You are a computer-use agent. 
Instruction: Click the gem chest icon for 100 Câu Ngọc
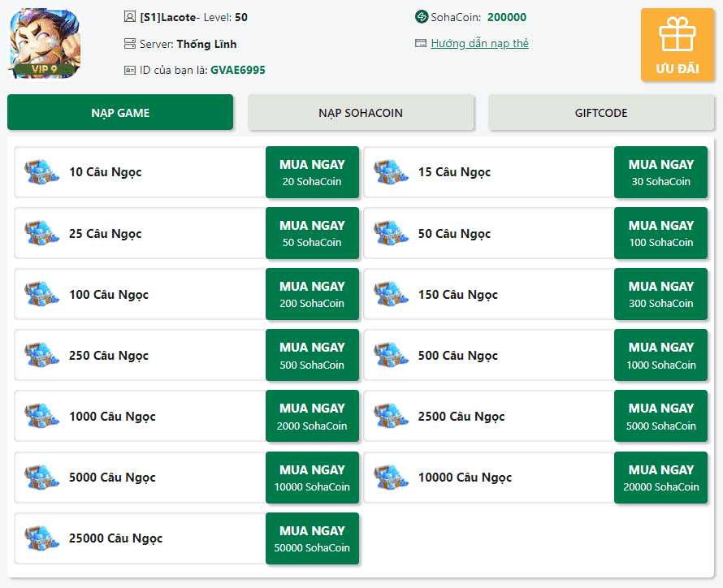pos(41,294)
